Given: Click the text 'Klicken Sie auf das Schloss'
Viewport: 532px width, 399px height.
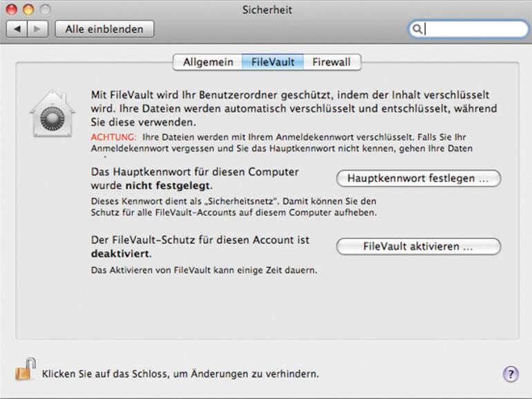Looking at the screenshot, I should [x=105, y=374].
